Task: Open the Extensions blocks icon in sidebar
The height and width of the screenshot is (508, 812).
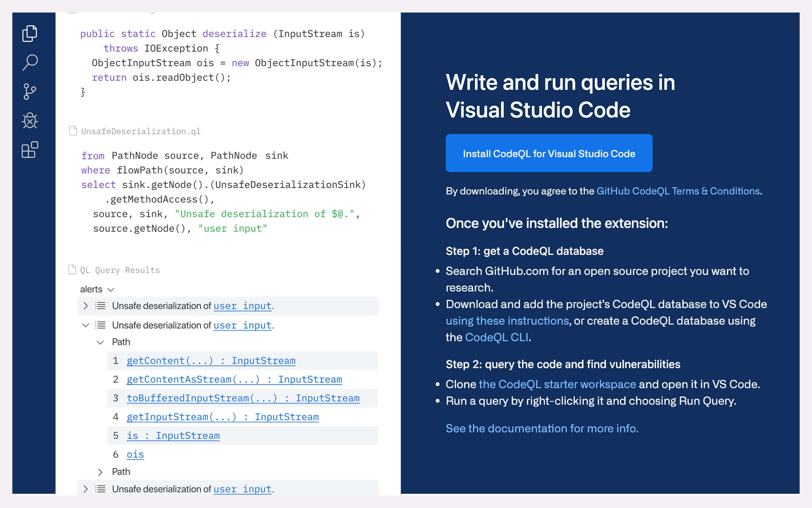Action: click(x=30, y=150)
